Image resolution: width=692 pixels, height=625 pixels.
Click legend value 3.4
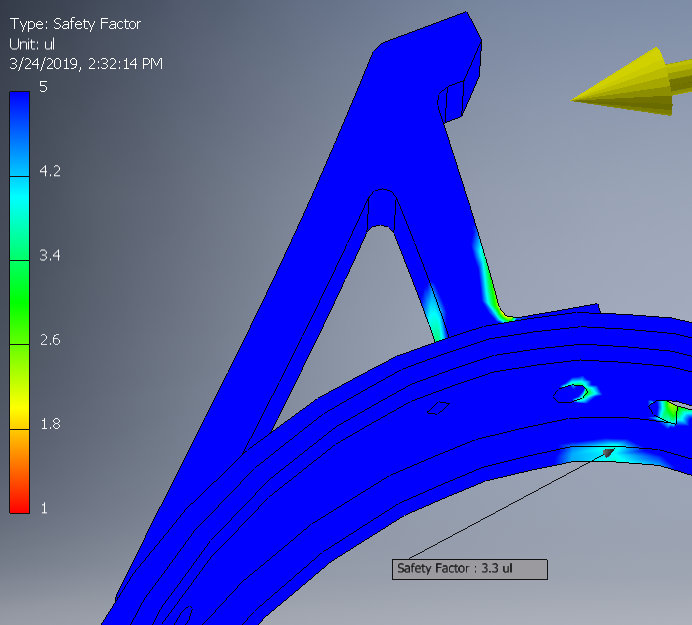[50, 255]
